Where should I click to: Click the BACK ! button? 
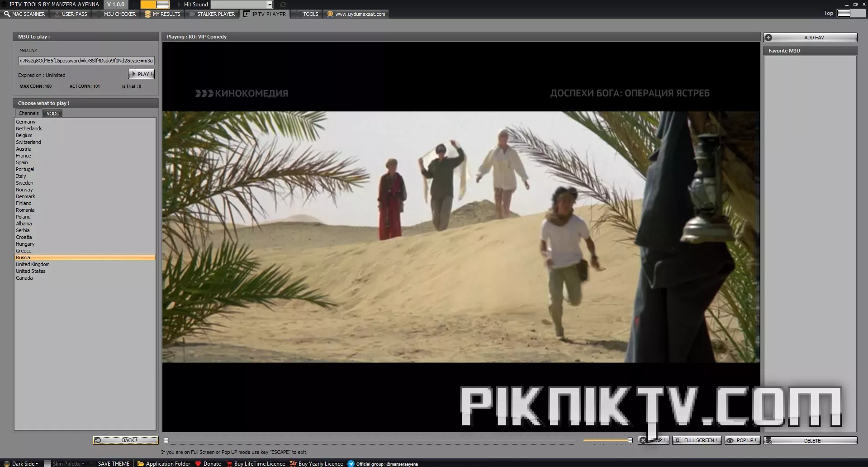pyautogui.click(x=125, y=440)
